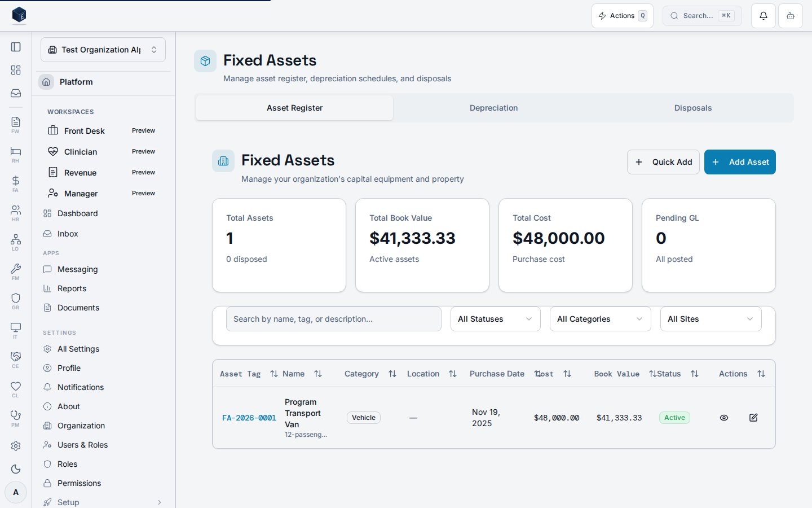
Task: Toggle dark mode moon icon
Action: 16,469
